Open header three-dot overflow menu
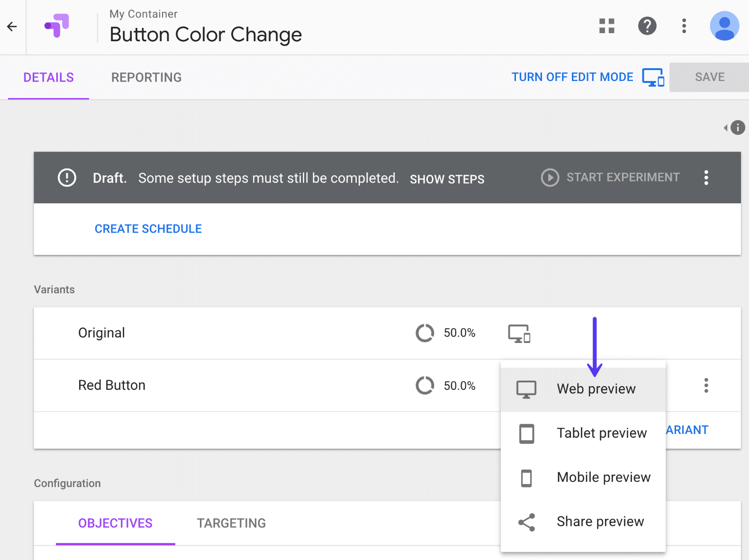The width and height of the screenshot is (749, 560). point(684,26)
